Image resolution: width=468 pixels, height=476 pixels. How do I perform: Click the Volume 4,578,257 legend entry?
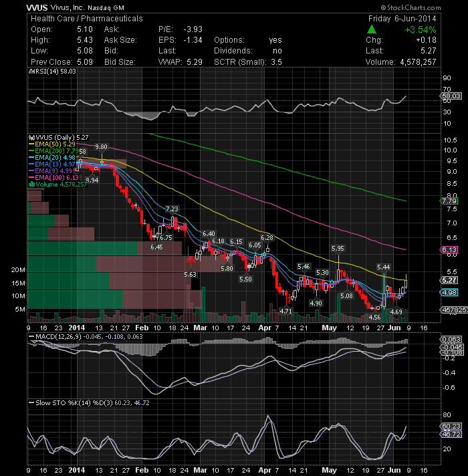point(57,185)
